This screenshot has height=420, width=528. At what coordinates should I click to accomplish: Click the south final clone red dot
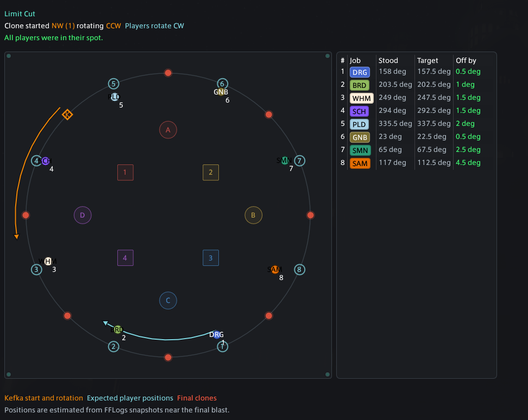[x=168, y=357]
